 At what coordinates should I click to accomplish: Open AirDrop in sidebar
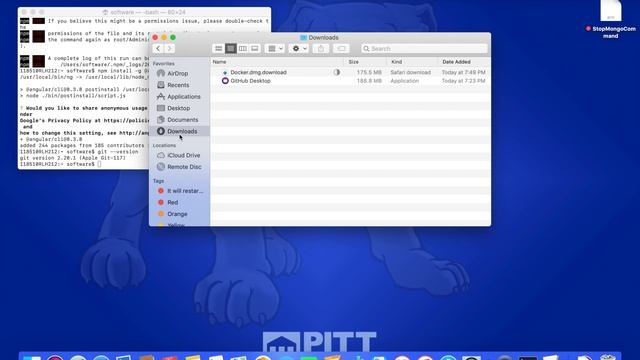[x=178, y=73]
